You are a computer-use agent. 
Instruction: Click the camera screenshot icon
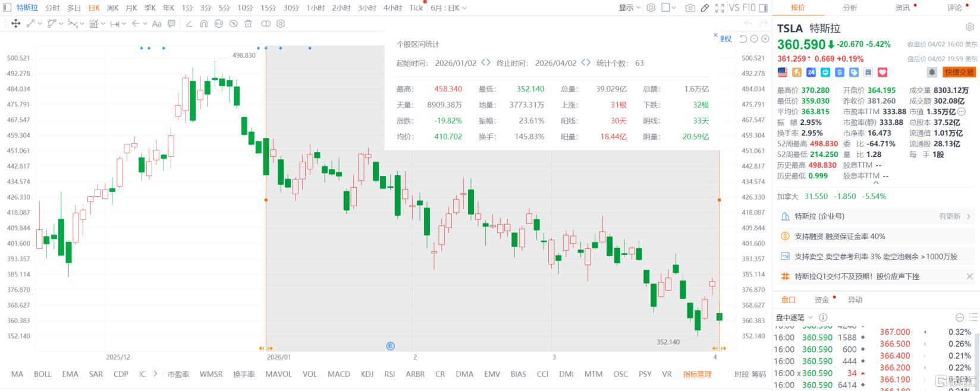click(x=690, y=8)
